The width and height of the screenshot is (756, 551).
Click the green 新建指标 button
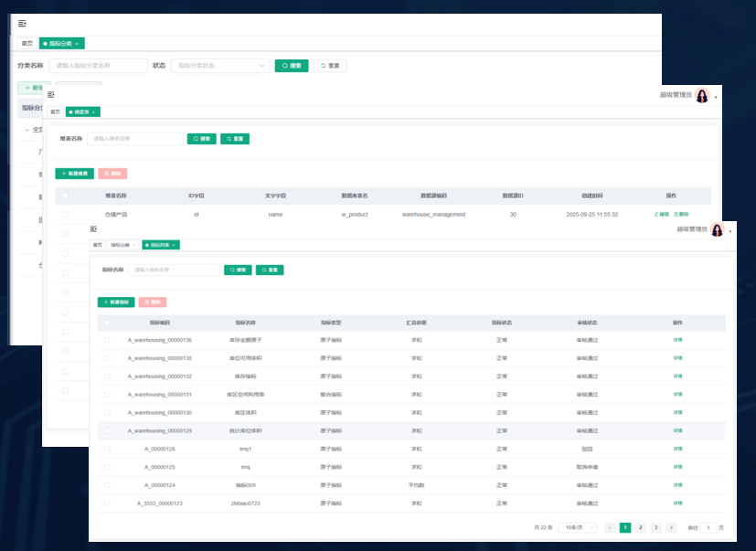click(116, 302)
